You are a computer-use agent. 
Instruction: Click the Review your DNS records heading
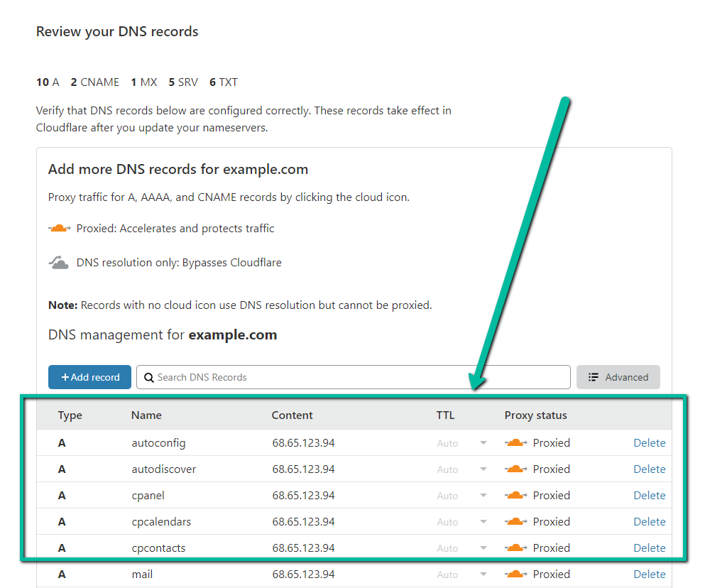tap(117, 31)
